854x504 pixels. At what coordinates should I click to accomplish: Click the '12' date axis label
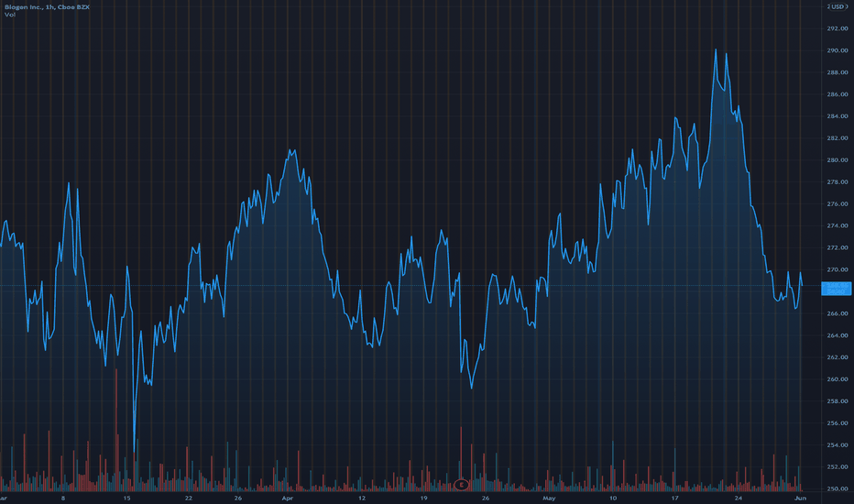(x=362, y=498)
